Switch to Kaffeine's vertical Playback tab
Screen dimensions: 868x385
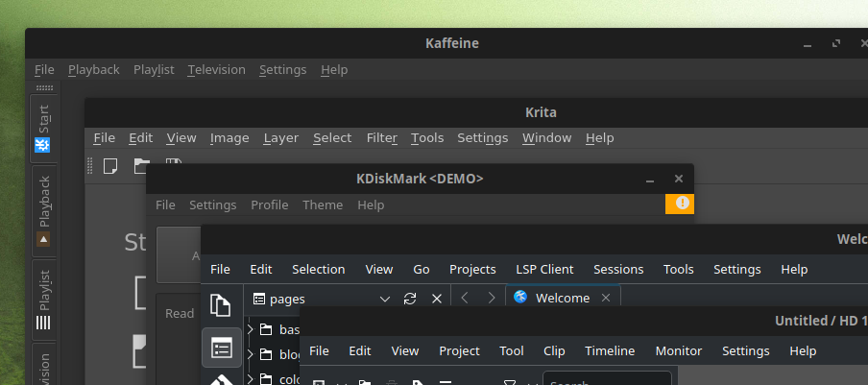point(43,211)
